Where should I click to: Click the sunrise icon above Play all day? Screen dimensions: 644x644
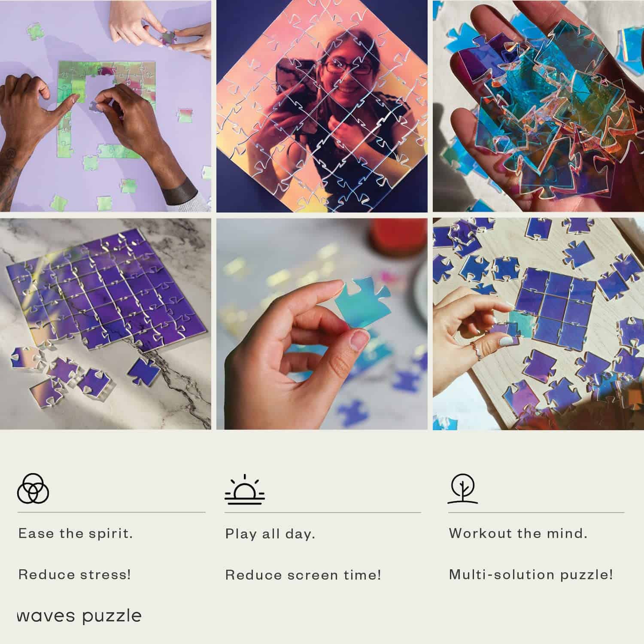(245, 489)
